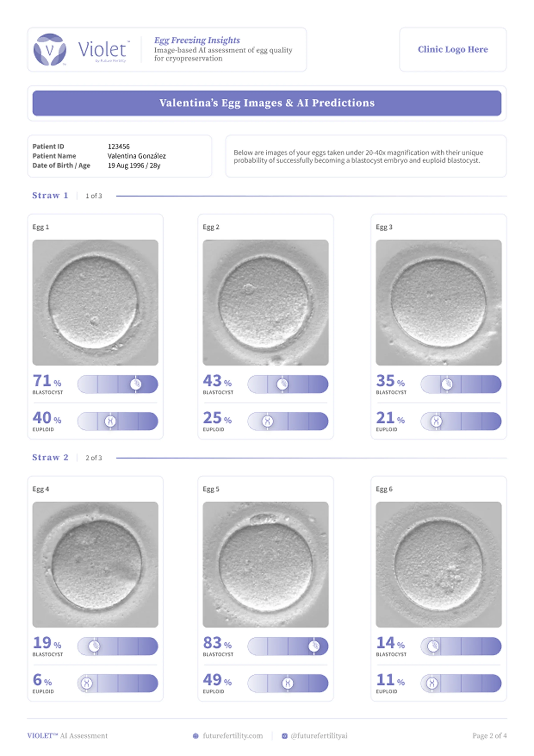The height and width of the screenshot is (756, 534).
Task: Click the Straw 2 section heading
Action: [50, 457]
